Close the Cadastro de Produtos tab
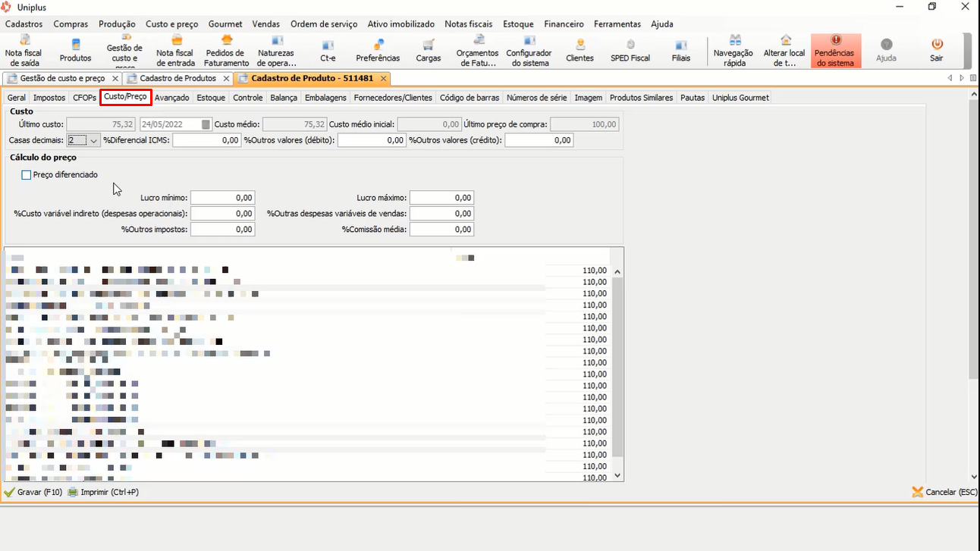 225,78
